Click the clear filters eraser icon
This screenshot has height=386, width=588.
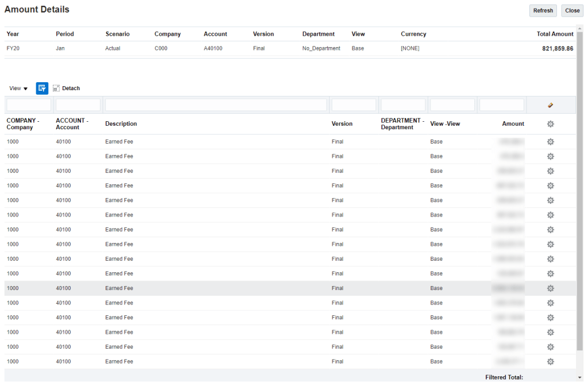click(x=550, y=105)
